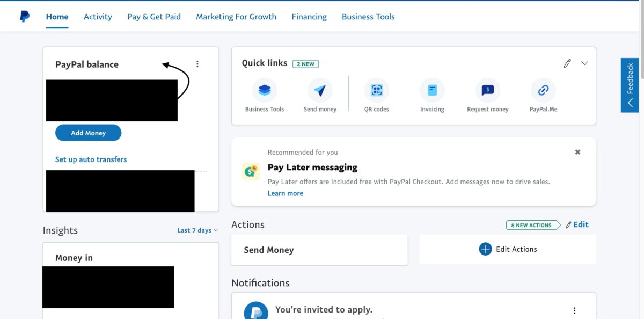Viewport: 644px width, 319px height.
Task: Click Set up auto transfers link
Action: [x=91, y=160]
